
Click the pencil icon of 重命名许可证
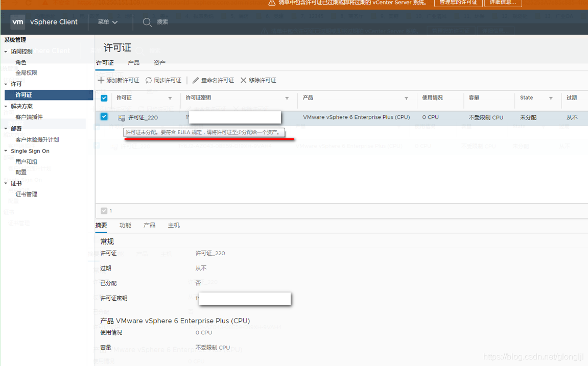pos(195,80)
